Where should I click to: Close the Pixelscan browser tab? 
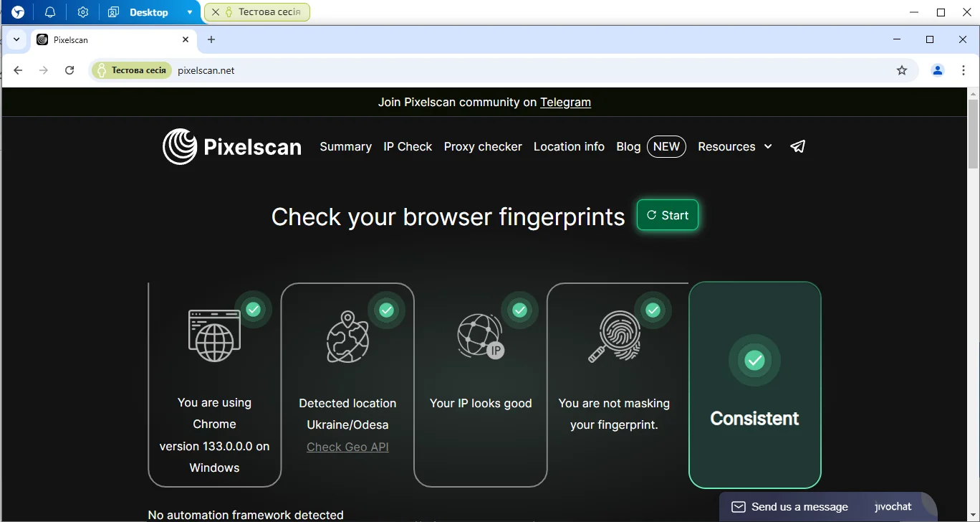[186, 40]
